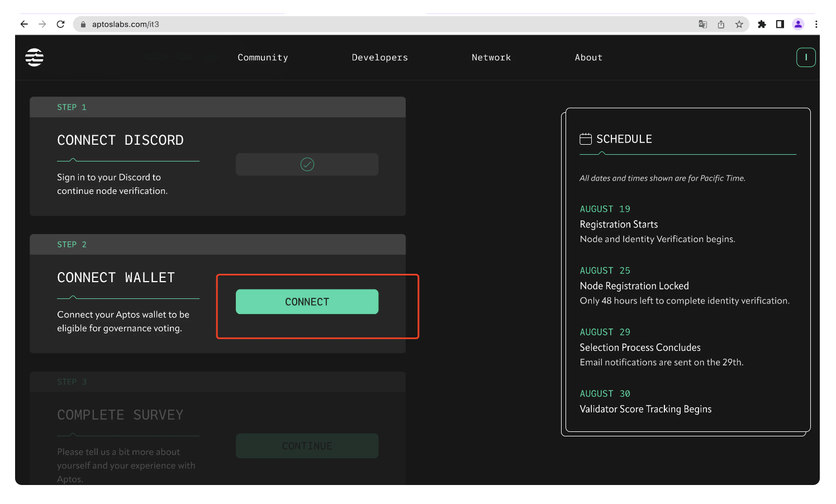Open the browser profile avatar
Viewport: 836px width, 504px height.
(799, 24)
